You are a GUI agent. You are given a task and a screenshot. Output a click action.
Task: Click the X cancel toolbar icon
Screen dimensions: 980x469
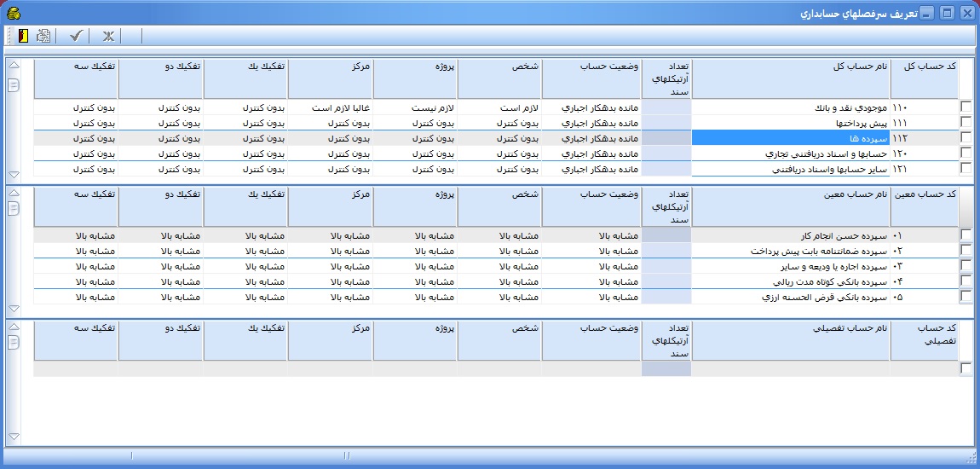pos(108,36)
